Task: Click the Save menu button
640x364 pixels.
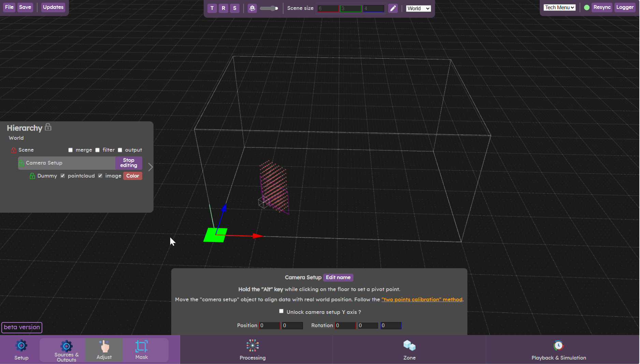Action: click(x=25, y=7)
